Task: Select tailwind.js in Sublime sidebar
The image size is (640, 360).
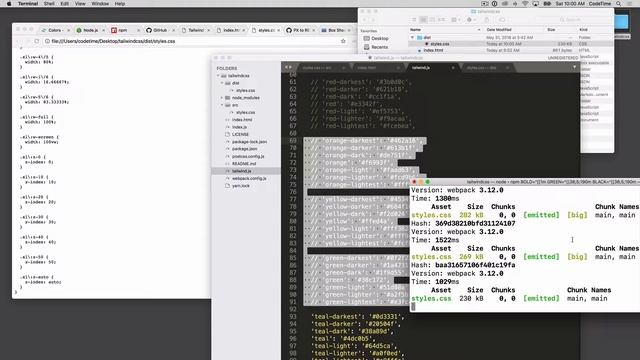Action: click(x=246, y=171)
